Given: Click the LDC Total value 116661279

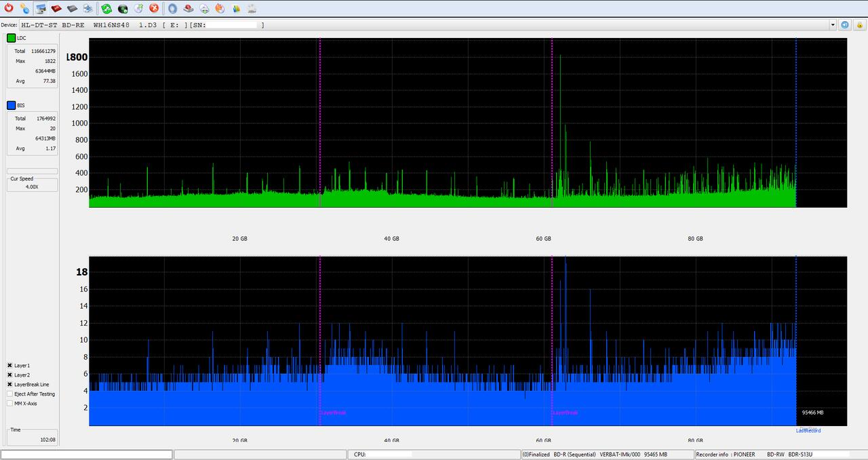Looking at the screenshot, I should point(43,51).
